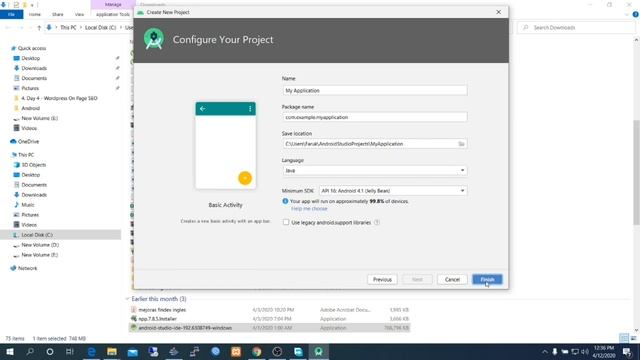Click the Up arrow in File Explorer navigation
The width and height of the screenshot is (640, 360).
click(39, 28)
